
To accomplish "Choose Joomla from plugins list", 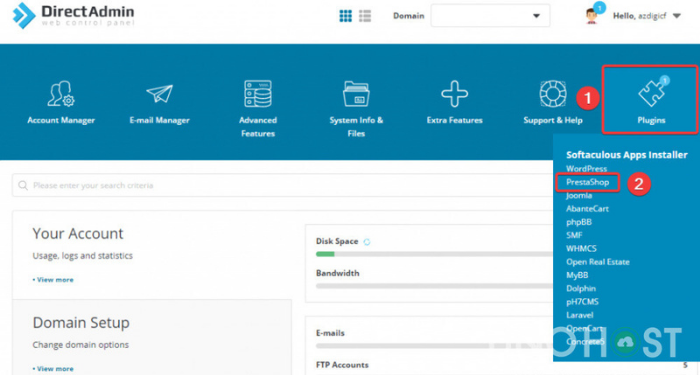I will (579, 196).
